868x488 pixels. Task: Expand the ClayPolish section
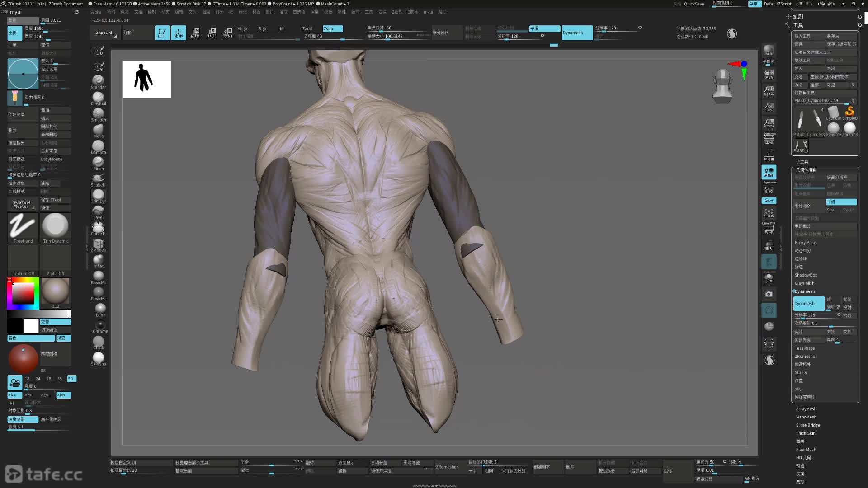click(804, 283)
